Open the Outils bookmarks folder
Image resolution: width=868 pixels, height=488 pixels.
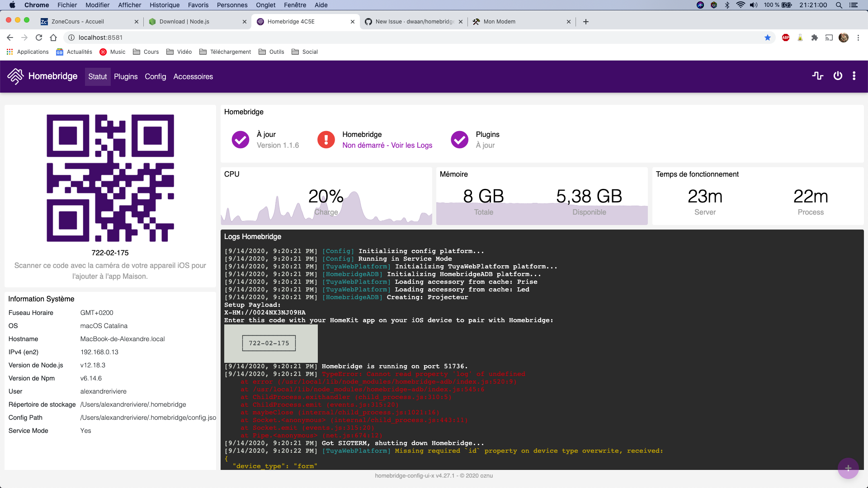pos(272,52)
